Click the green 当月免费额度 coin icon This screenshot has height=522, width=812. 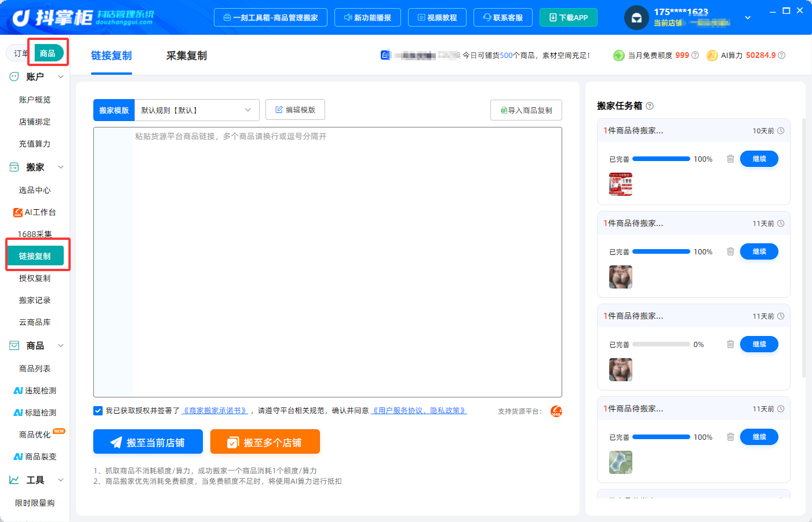click(619, 56)
